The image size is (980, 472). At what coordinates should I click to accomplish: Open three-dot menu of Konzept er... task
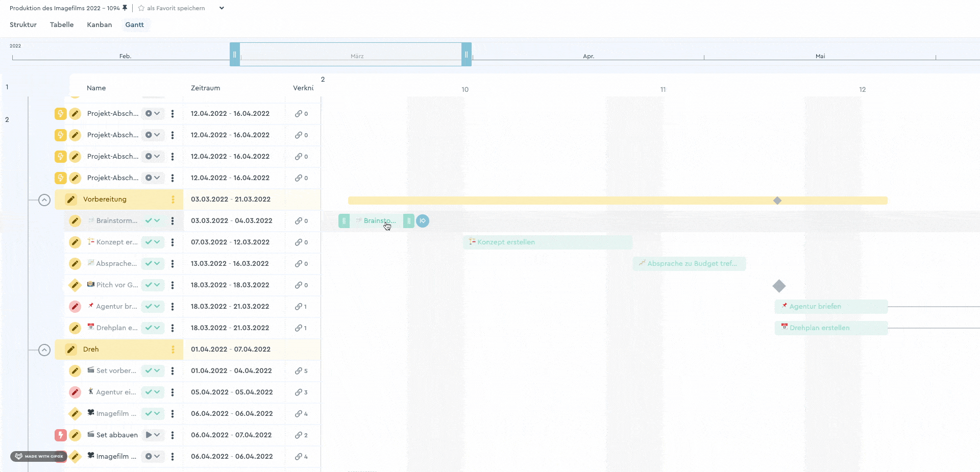pyautogui.click(x=173, y=242)
